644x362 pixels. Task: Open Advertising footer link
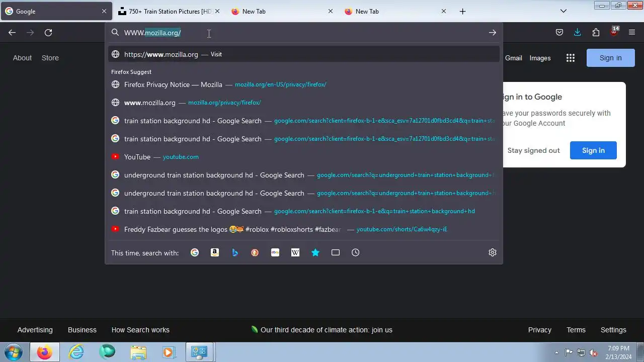tap(35, 330)
